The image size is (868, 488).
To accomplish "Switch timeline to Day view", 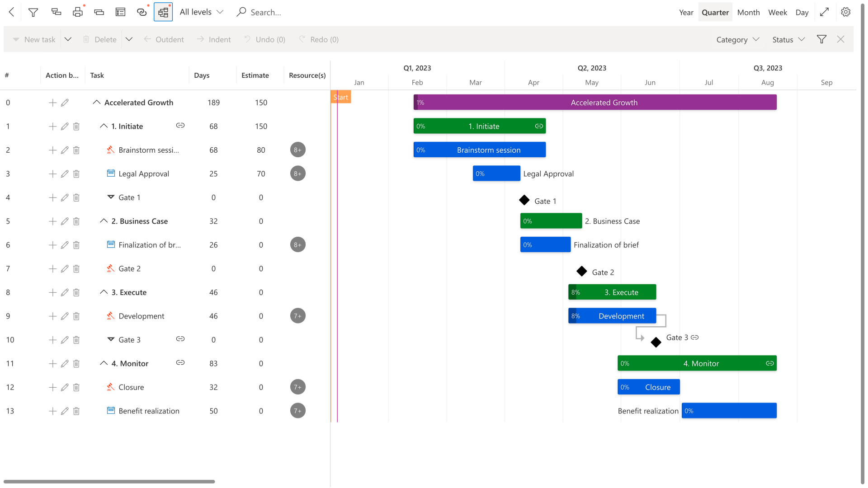I will click(802, 13).
